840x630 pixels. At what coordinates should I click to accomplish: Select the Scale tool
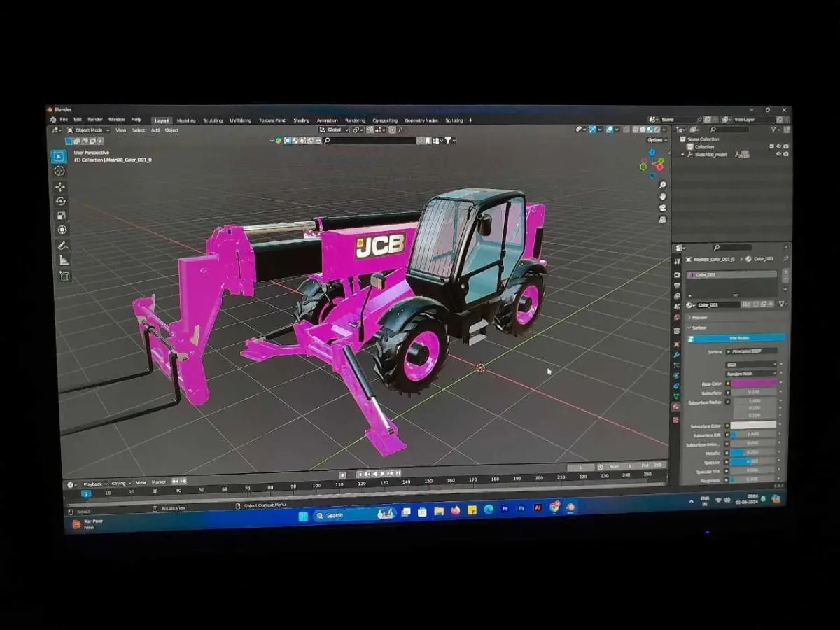62,216
